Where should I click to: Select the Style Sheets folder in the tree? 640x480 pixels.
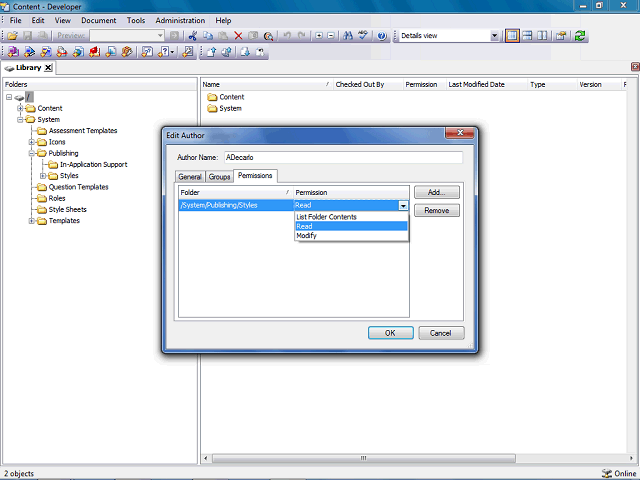coord(67,209)
